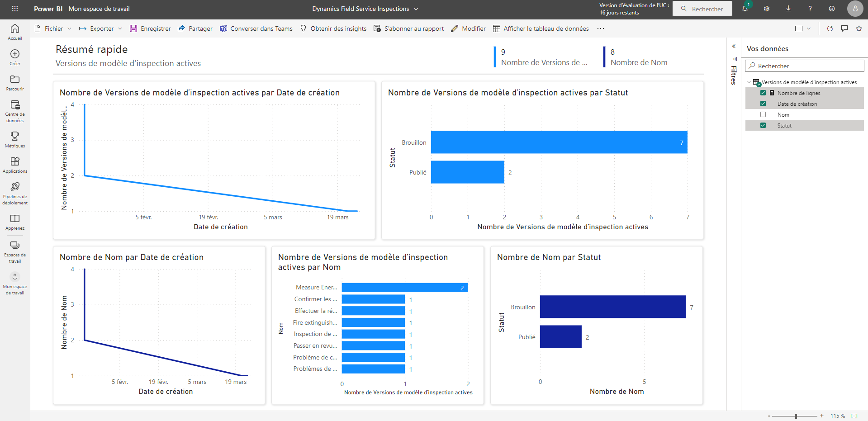This screenshot has height=421, width=868.
Task: Open the user account avatar
Action: click(x=855, y=9)
